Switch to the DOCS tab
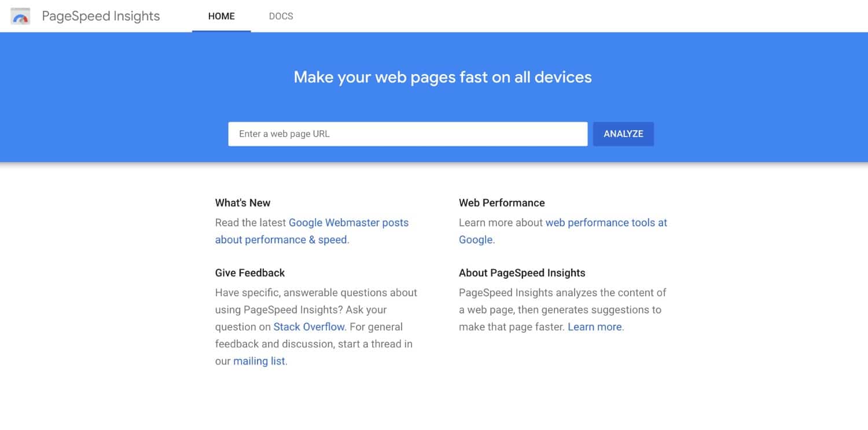Image resolution: width=868 pixels, height=430 pixels. pos(281,16)
